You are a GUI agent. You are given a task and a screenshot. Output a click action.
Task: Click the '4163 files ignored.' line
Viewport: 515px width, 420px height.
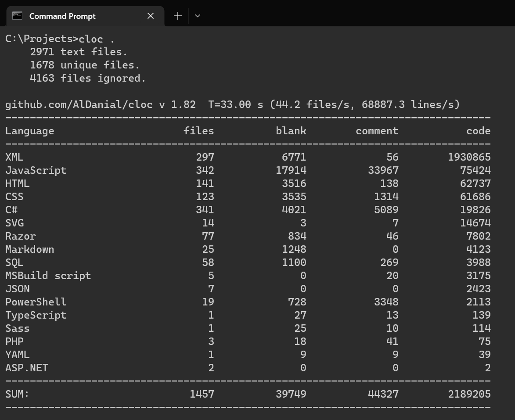pyautogui.click(x=87, y=78)
